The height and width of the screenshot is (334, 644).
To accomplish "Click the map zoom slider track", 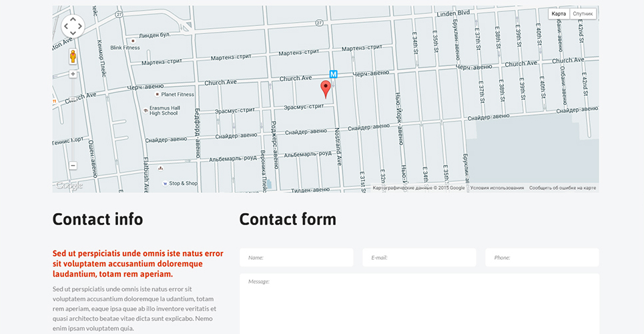I will click(73, 120).
